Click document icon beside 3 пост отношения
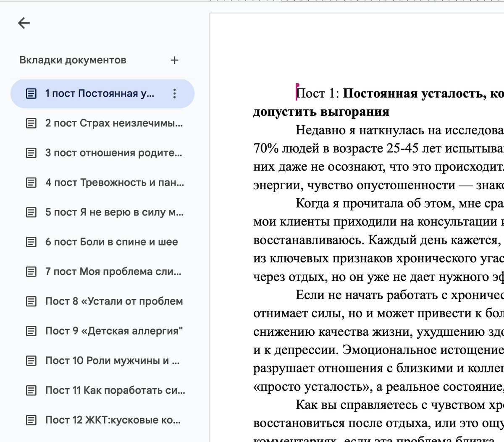The image size is (504, 442). tap(31, 153)
